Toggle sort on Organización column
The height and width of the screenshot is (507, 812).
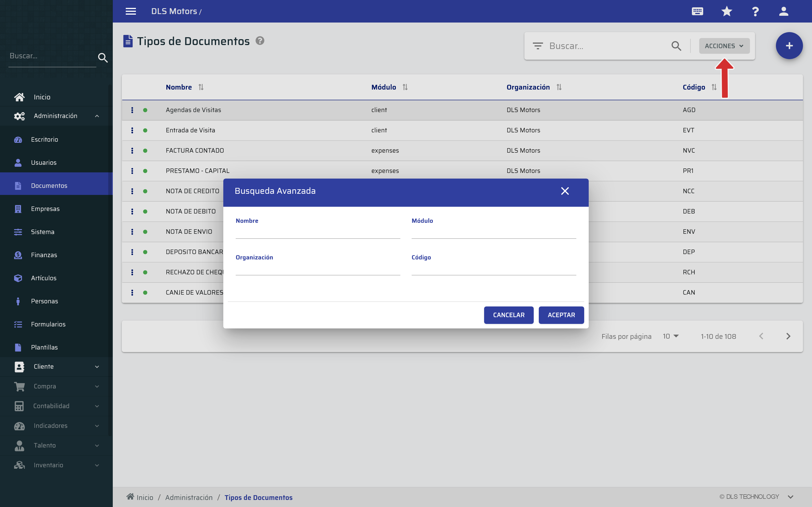click(x=559, y=87)
